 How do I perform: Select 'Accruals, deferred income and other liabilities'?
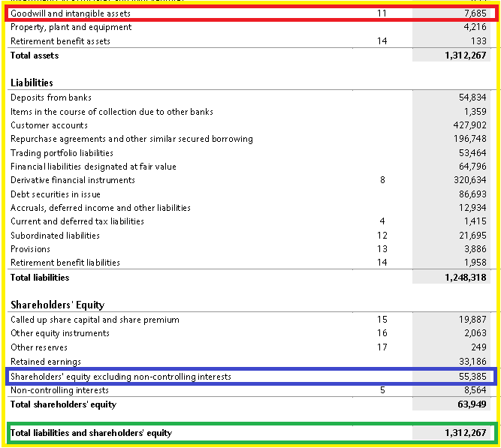tap(101, 208)
